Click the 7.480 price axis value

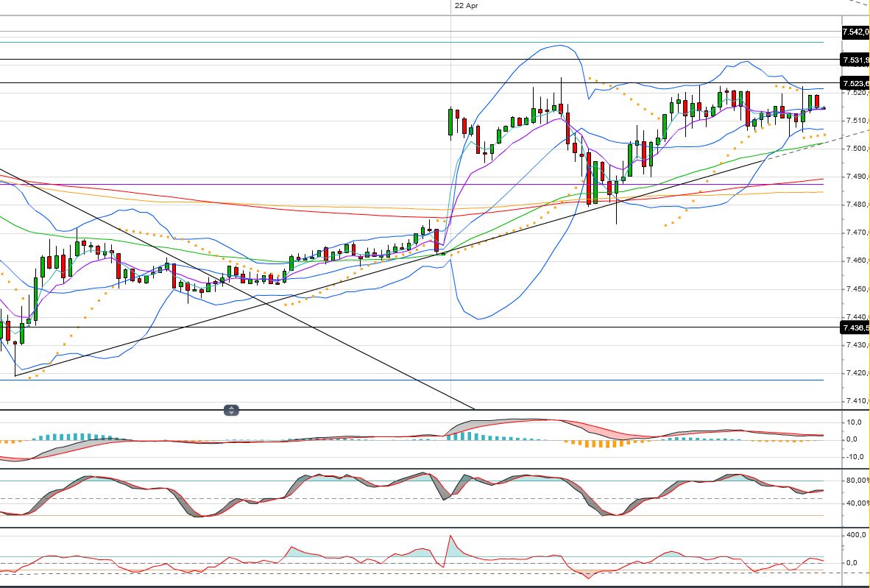tap(857, 205)
